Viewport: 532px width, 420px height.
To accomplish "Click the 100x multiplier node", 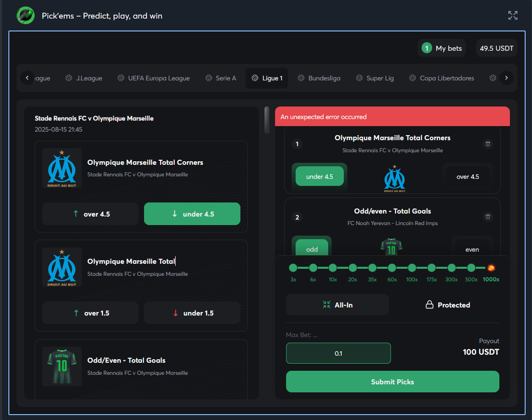I will click(x=412, y=268).
